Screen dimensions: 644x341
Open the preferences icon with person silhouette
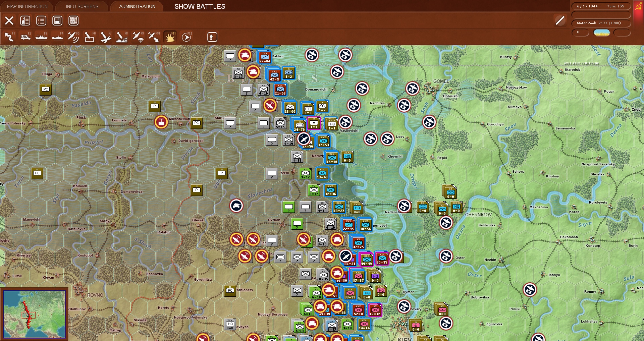point(25,21)
